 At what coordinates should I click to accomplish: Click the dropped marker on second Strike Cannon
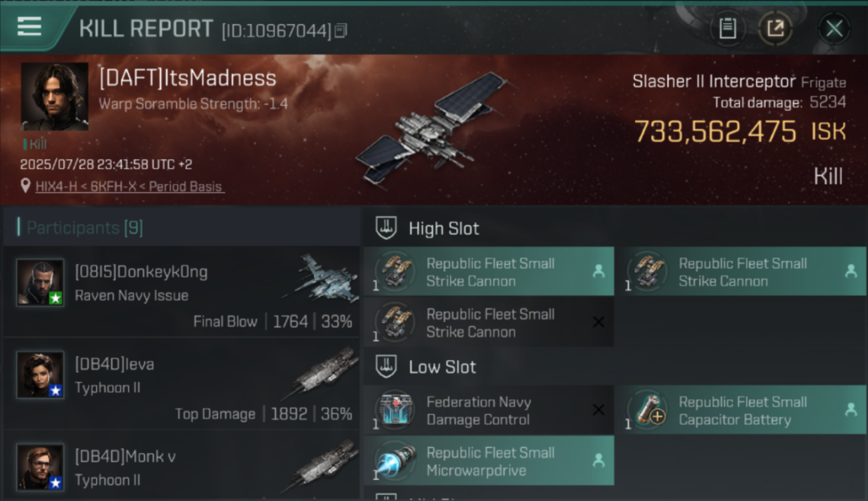click(x=851, y=271)
